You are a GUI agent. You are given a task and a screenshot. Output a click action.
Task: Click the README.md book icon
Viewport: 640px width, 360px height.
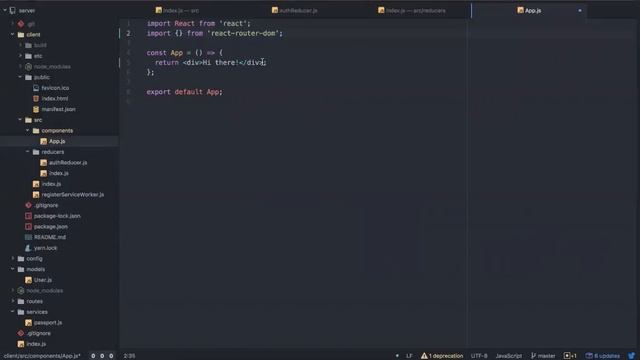pyautogui.click(x=28, y=237)
